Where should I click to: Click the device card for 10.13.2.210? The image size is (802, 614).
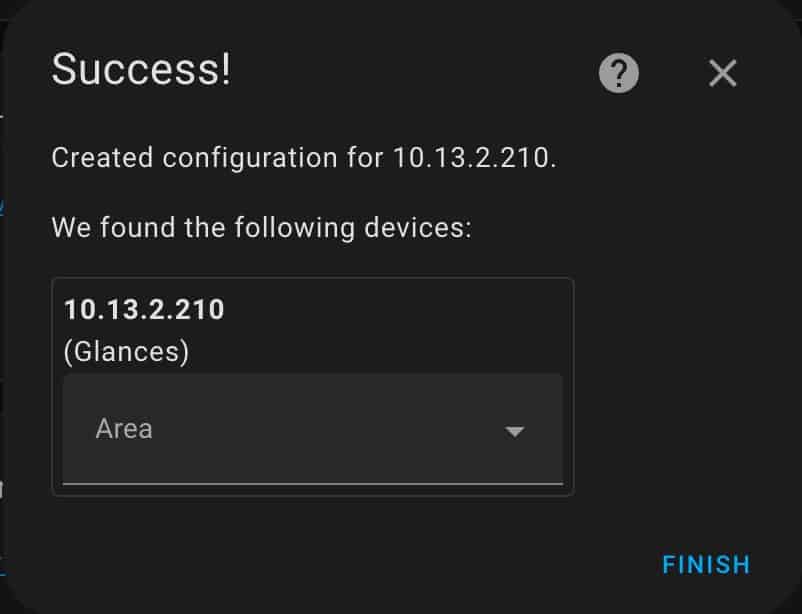pyautogui.click(x=313, y=387)
